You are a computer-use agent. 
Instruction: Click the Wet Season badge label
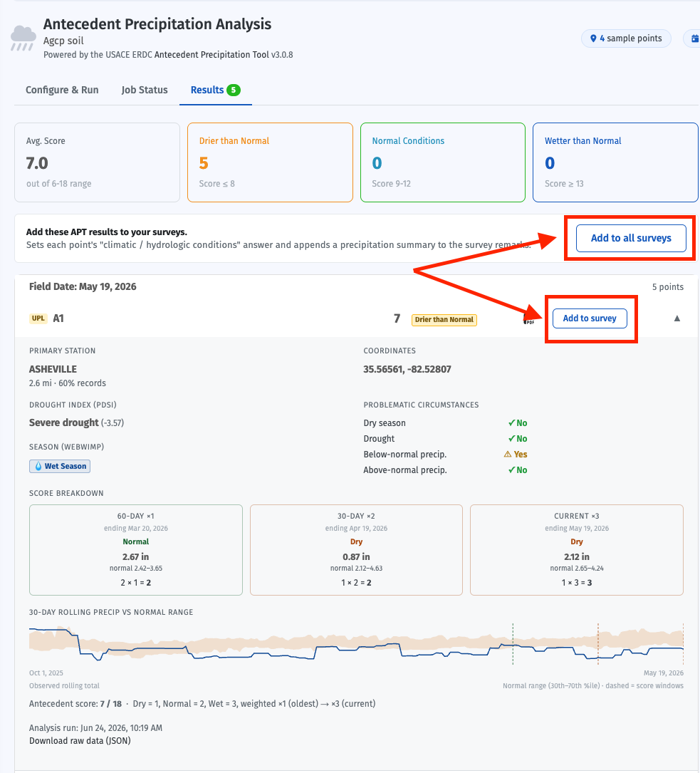[x=65, y=466]
